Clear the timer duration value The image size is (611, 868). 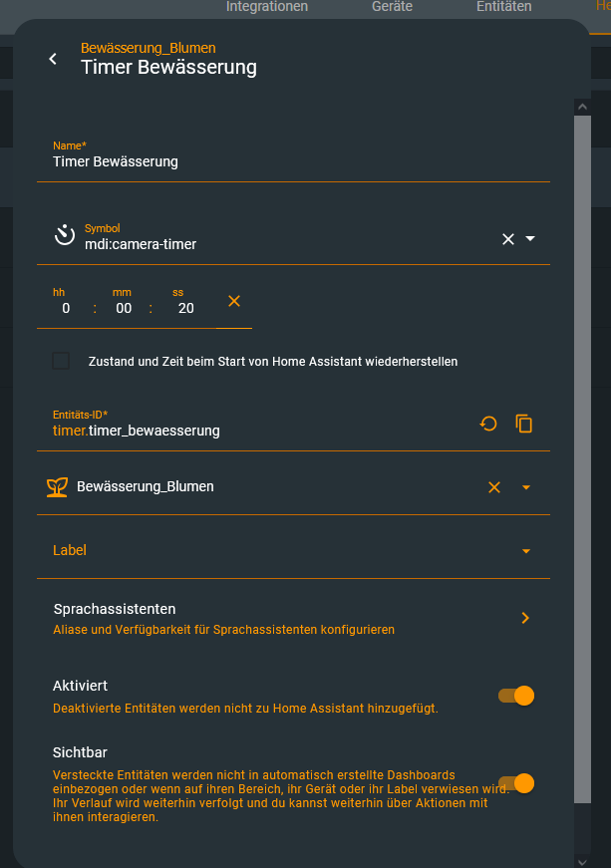click(x=234, y=301)
